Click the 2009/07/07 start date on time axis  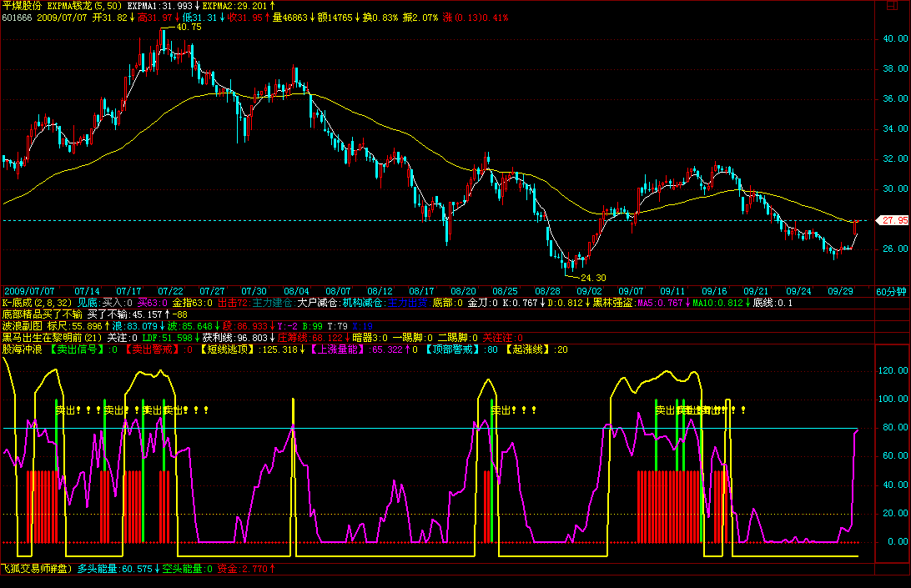(x=30, y=291)
